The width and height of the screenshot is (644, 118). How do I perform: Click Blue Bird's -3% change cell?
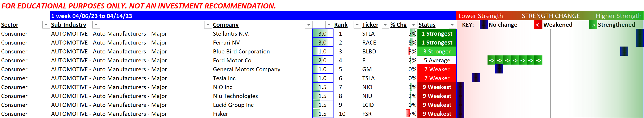(x=412, y=51)
